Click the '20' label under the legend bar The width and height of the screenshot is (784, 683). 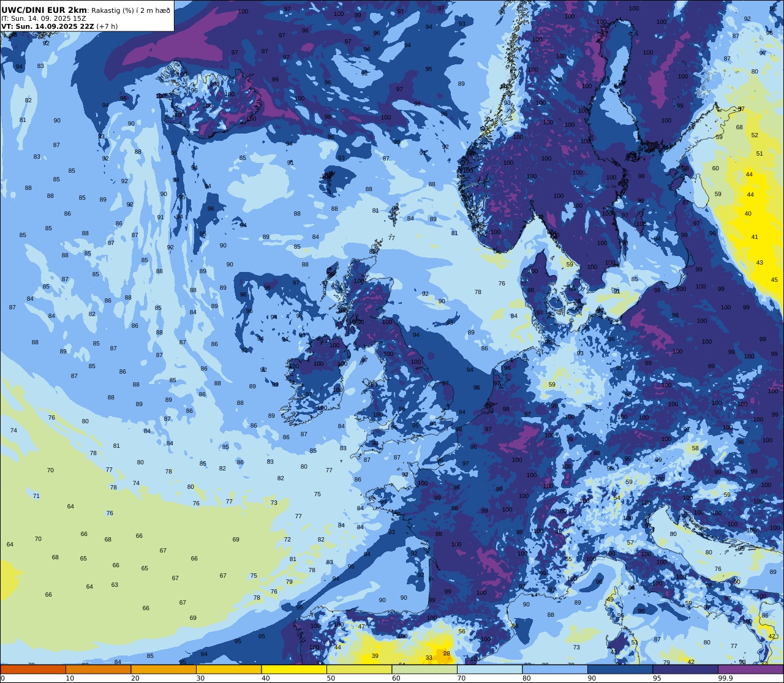135,678
